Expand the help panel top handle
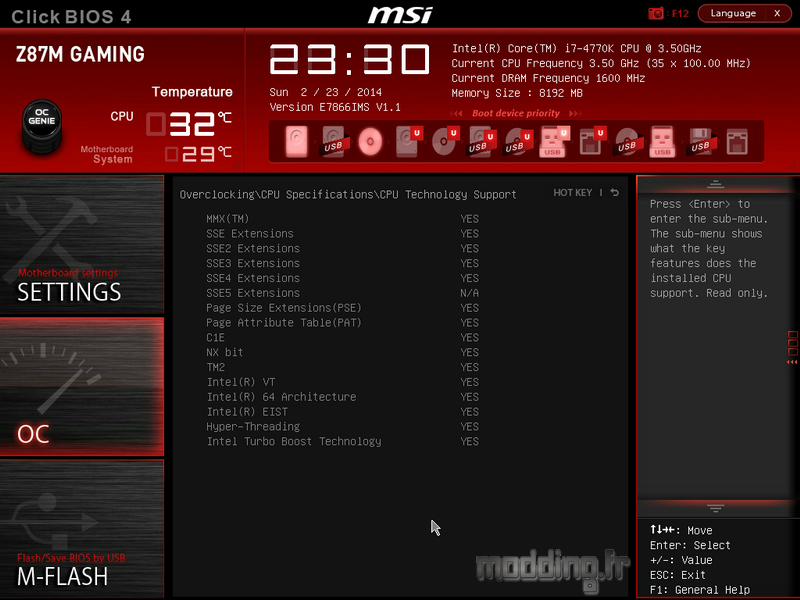Screen dimensions: 800x600 pos(715,184)
